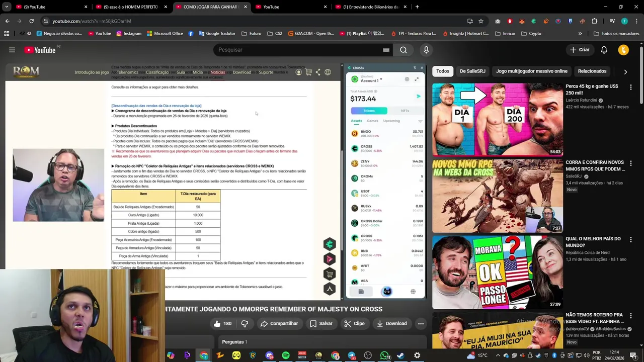
Task: Switch to the Entrevistando Bilionários browser tab
Action: (371, 7)
